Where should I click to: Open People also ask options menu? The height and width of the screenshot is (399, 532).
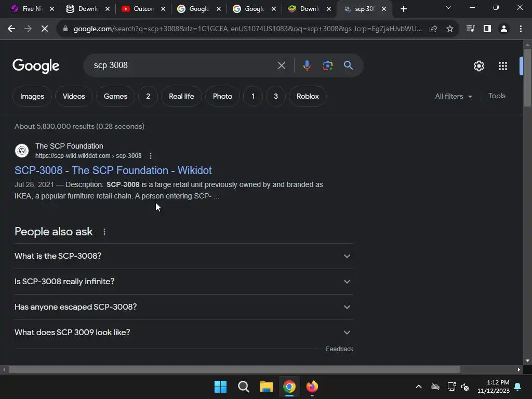(x=104, y=232)
